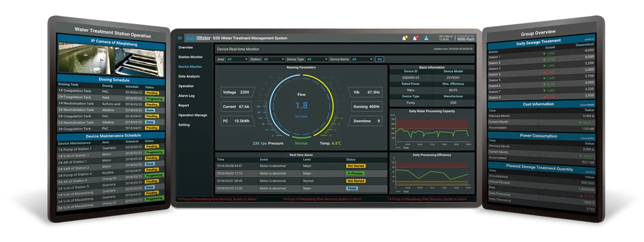Open the Device Name filter dropdown
The width and height of the screenshot is (644, 242).
pos(362,59)
